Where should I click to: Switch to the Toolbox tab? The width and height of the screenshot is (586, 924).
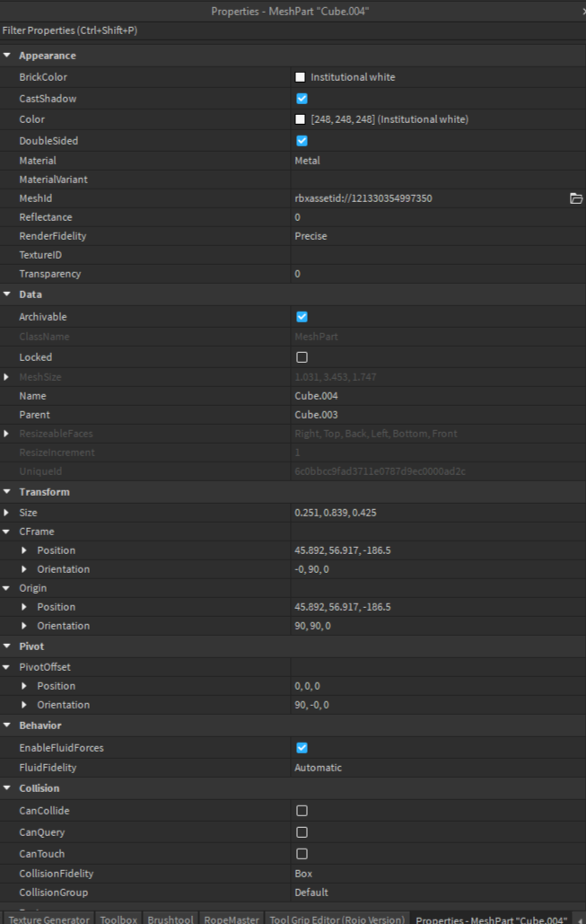coord(118,919)
